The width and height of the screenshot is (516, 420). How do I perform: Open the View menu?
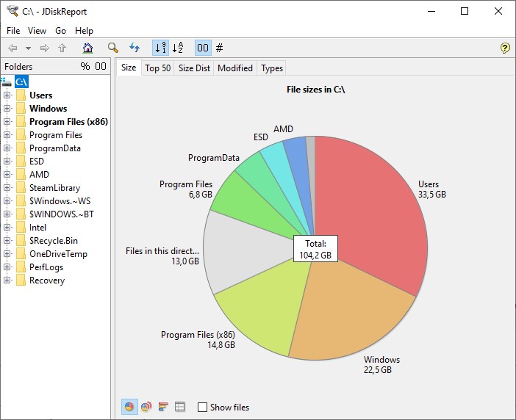click(37, 31)
